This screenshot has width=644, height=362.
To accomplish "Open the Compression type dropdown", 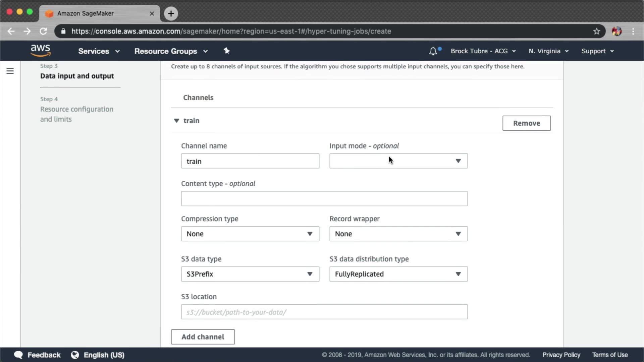I will pyautogui.click(x=250, y=234).
